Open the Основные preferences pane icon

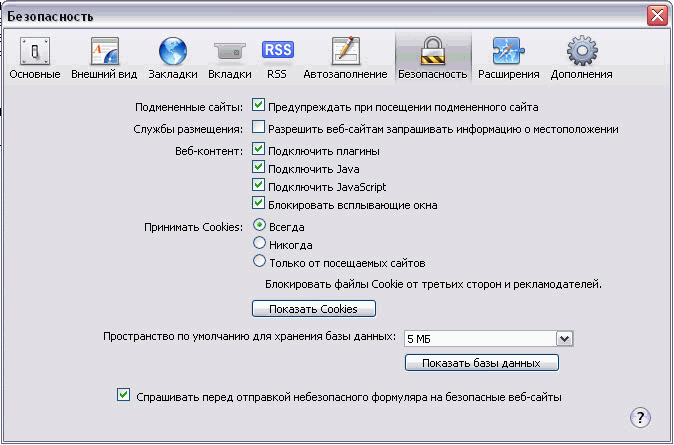tap(36, 51)
